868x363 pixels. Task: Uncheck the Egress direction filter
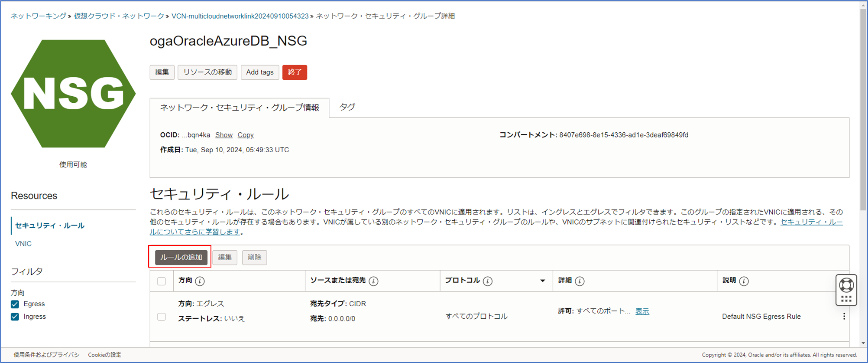[15, 304]
